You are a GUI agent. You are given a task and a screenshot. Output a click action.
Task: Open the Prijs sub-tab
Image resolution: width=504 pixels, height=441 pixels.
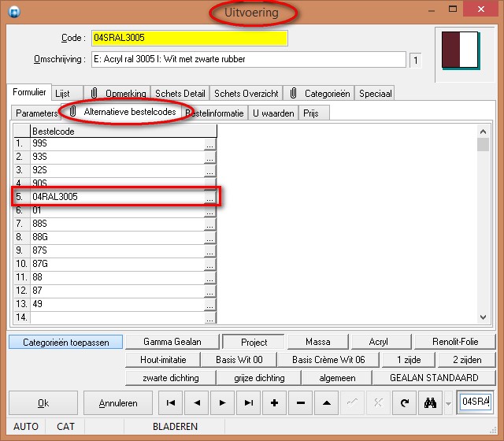pos(314,113)
